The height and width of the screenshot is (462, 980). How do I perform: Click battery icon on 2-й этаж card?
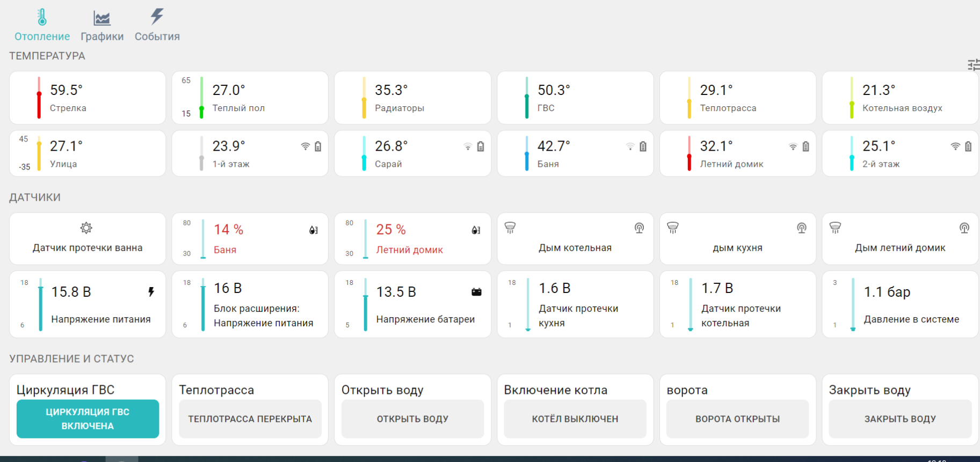point(968,146)
